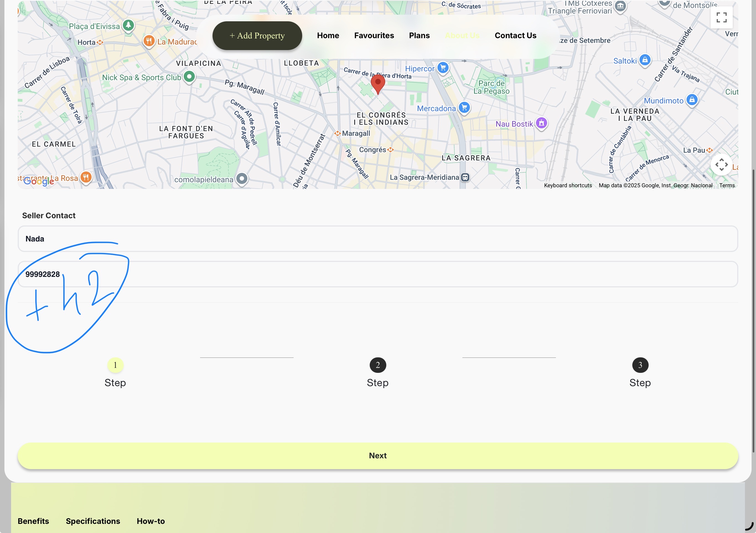The width and height of the screenshot is (756, 533).
Task: Select step 2 circle in stepper
Action: 377,365
